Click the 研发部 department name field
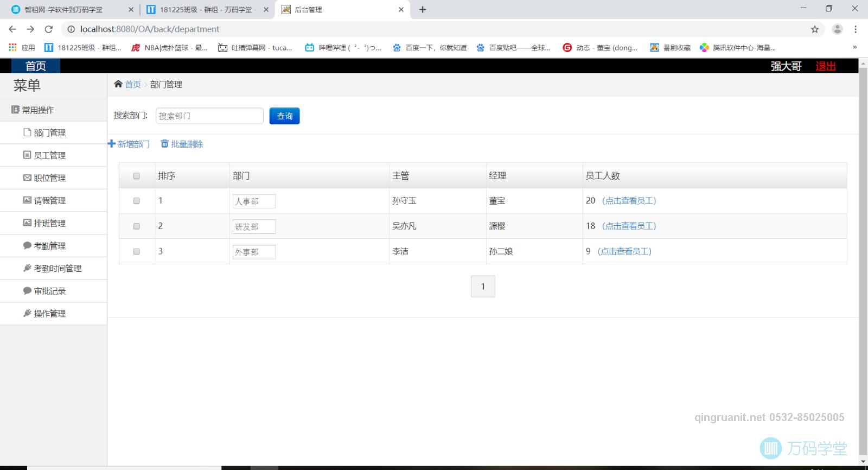 click(254, 227)
